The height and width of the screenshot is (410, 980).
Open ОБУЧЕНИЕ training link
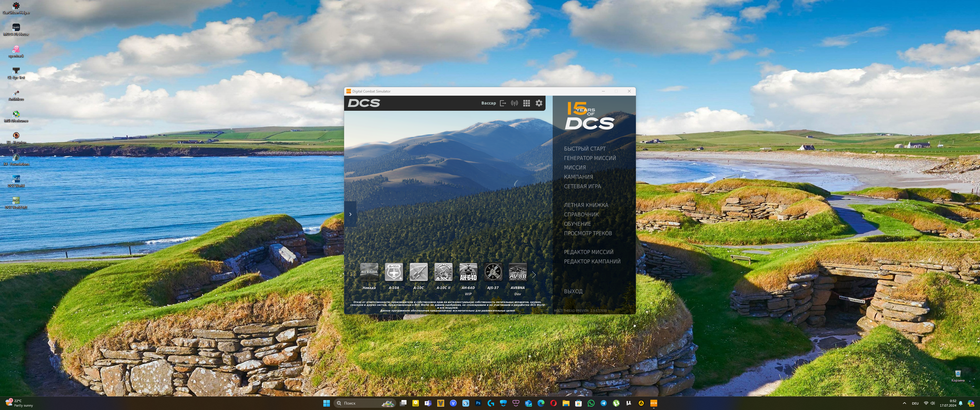(x=577, y=224)
